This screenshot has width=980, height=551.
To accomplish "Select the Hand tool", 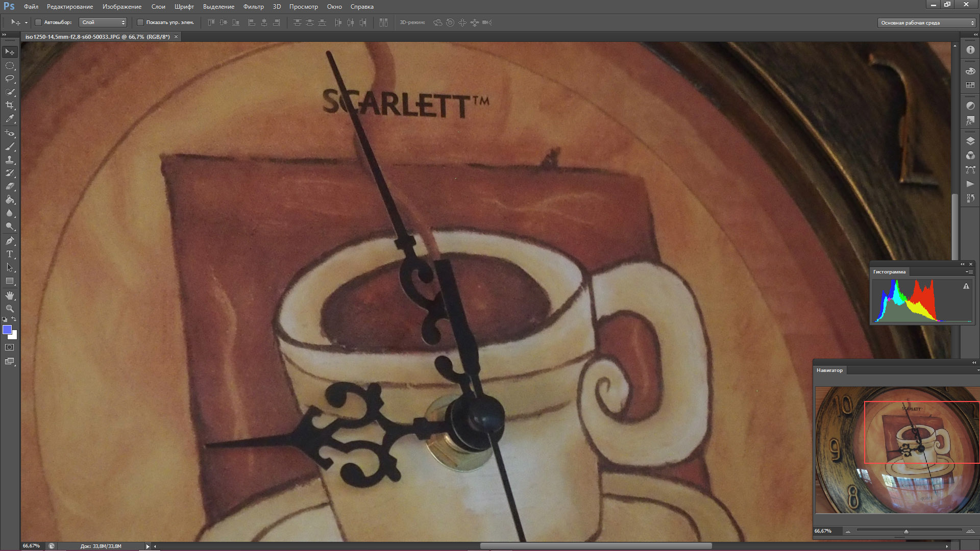I will click(10, 295).
